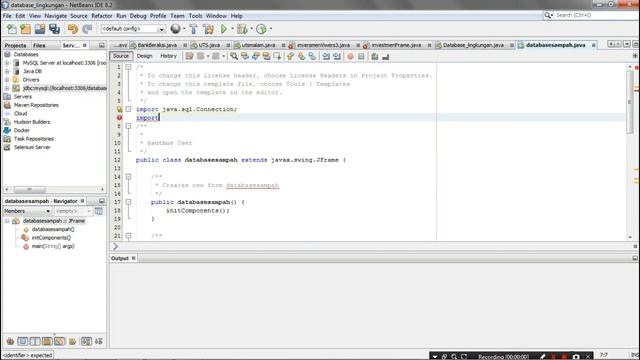
Task: Open the File menu
Action: click(x=7, y=16)
